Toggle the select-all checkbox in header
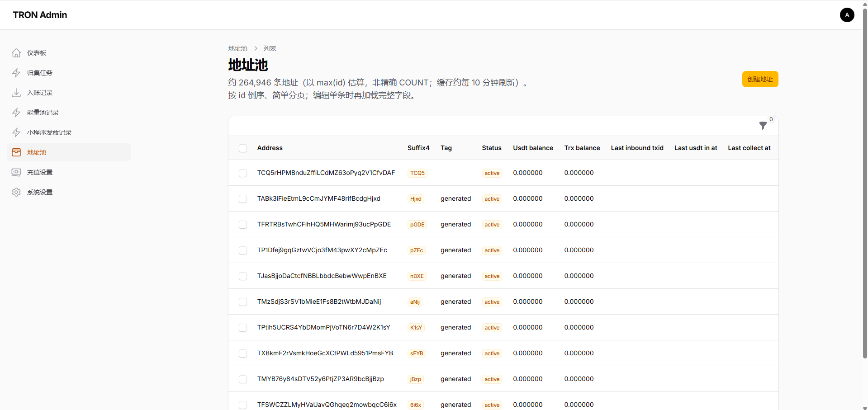The height and width of the screenshot is (410, 868). (243, 148)
